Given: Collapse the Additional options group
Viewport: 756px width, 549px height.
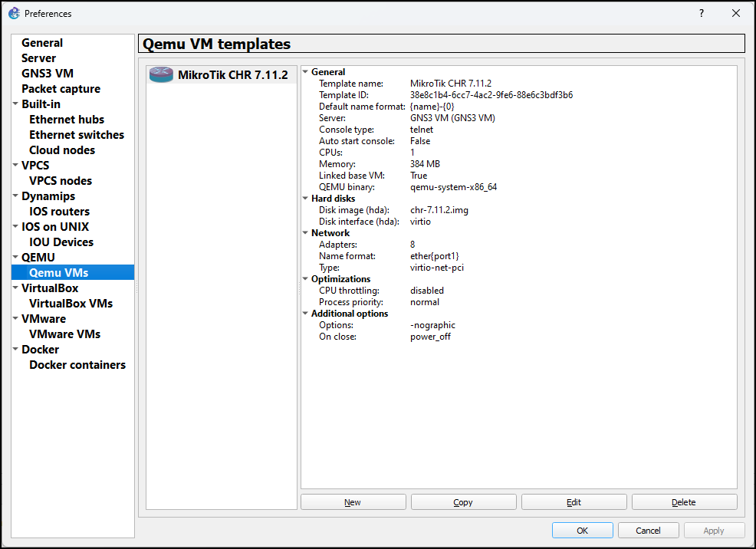Looking at the screenshot, I should pyautogui.click(x=305, y=314).
